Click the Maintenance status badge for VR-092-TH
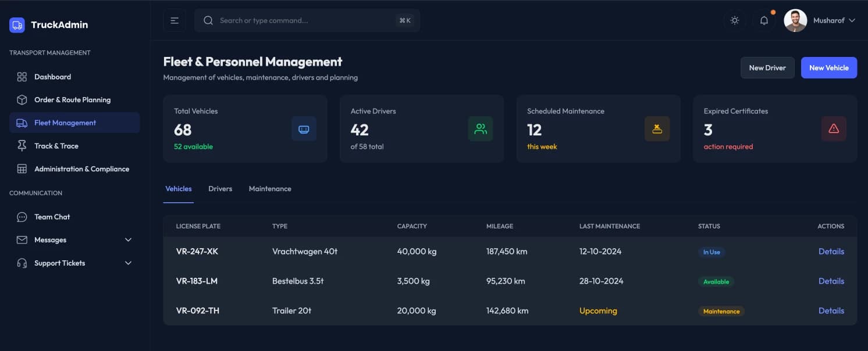The image size is (868, 351). pyautogui.click(x=721, y=311)
